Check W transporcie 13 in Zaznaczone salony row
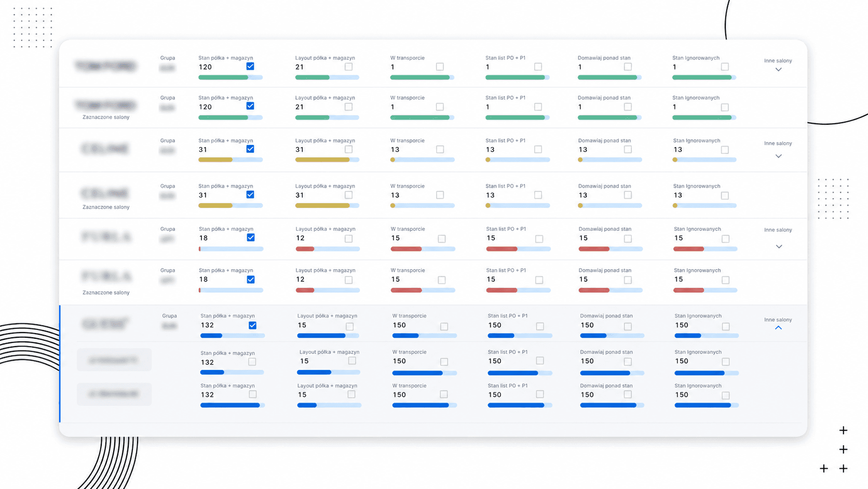This screenshot has height=489, width=868. 440,195
